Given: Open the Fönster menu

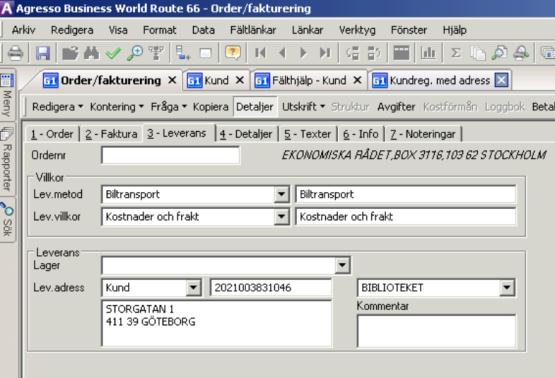Looking at the screenshot, I should (x=409, y=30).
